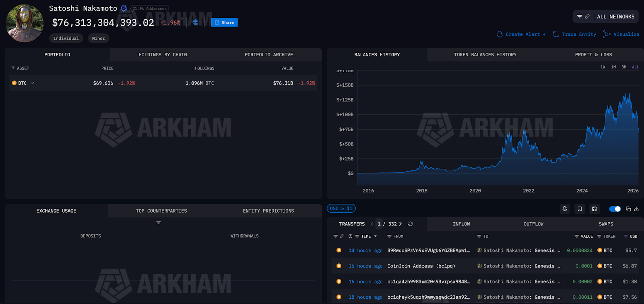Go to previous transfers page
This screenshot has width=644, height=304.
(x=372, y=224)
